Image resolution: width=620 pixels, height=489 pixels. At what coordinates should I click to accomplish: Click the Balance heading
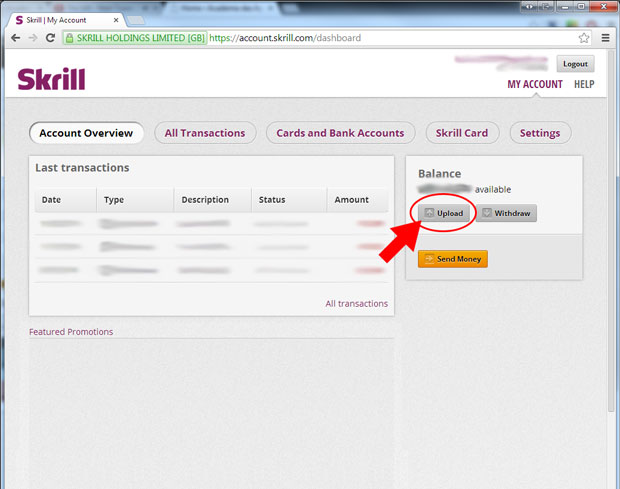440,174
